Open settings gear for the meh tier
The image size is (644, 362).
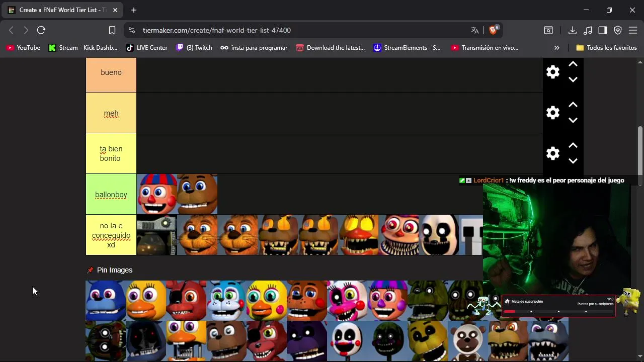(553, 113)
